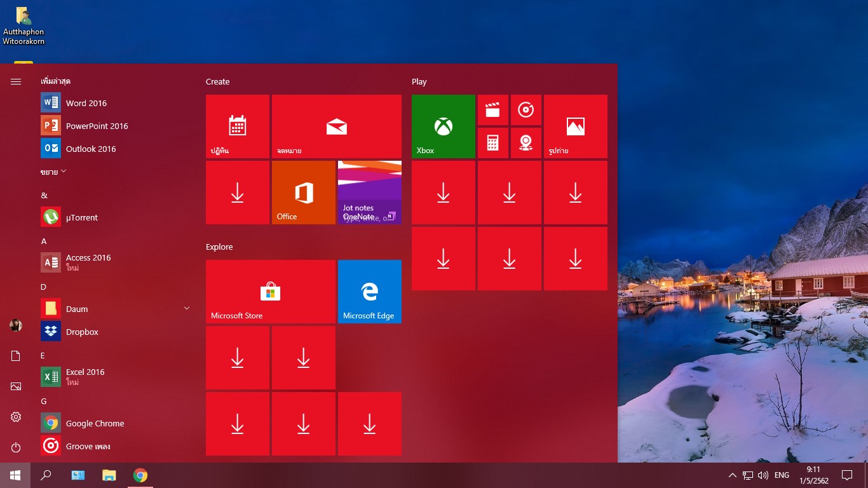
Task: Open taskbar search
Action: 46,475
